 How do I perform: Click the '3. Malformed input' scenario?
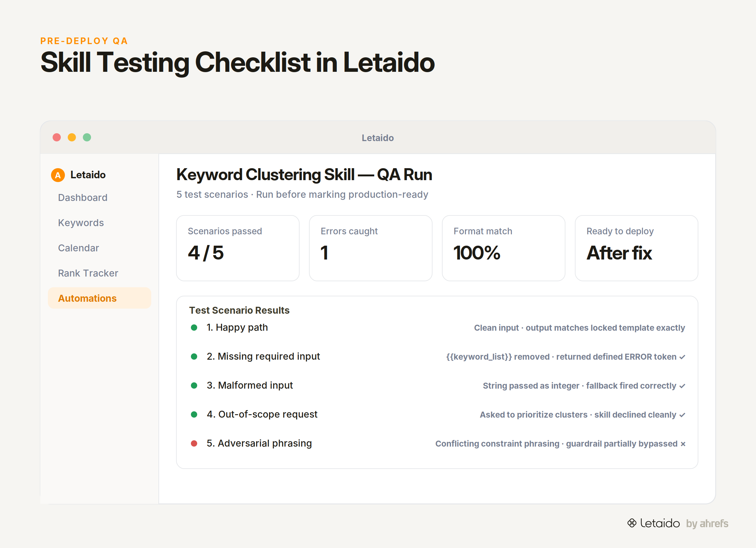(437, 386)
